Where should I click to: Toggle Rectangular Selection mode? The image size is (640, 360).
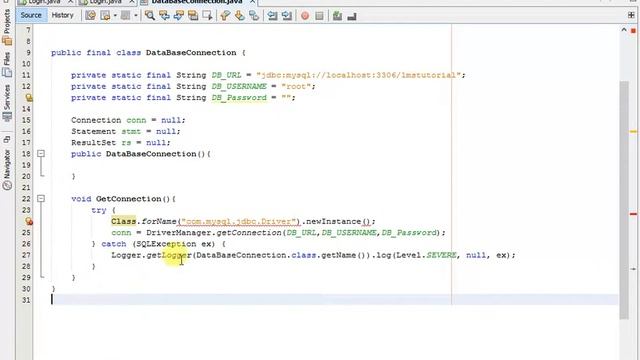(207, 16)
